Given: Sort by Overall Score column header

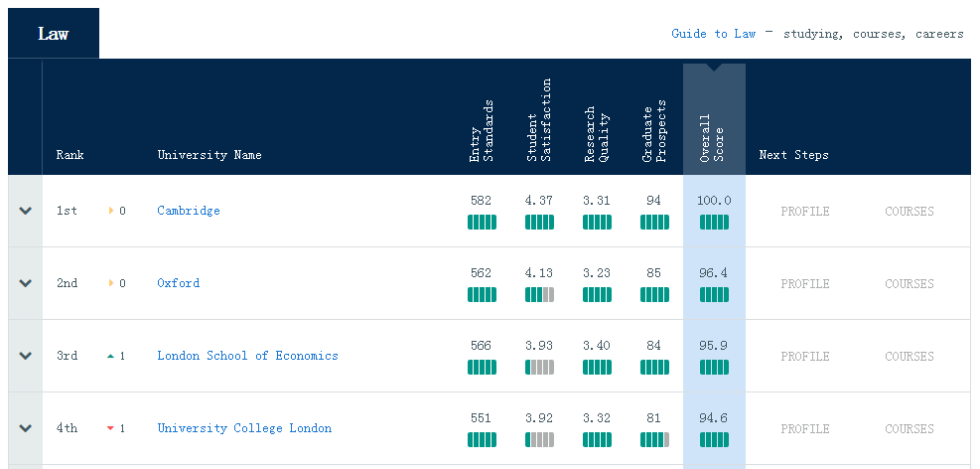Looking at the screenshot, I should 712,138.
